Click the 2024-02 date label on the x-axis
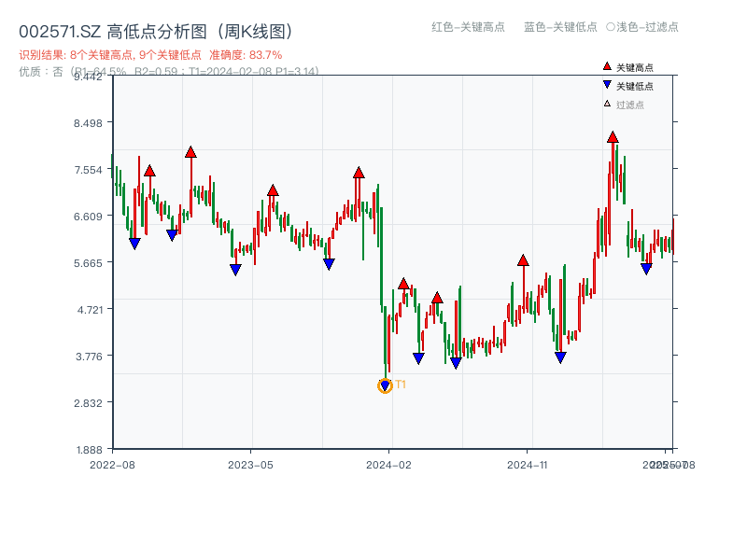 388,463
